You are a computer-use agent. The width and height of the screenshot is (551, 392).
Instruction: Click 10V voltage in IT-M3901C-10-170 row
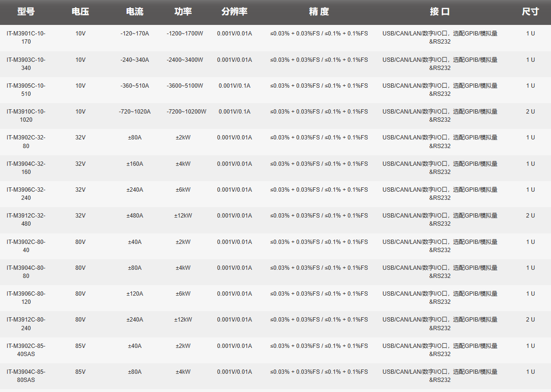[x=80, y=34]
